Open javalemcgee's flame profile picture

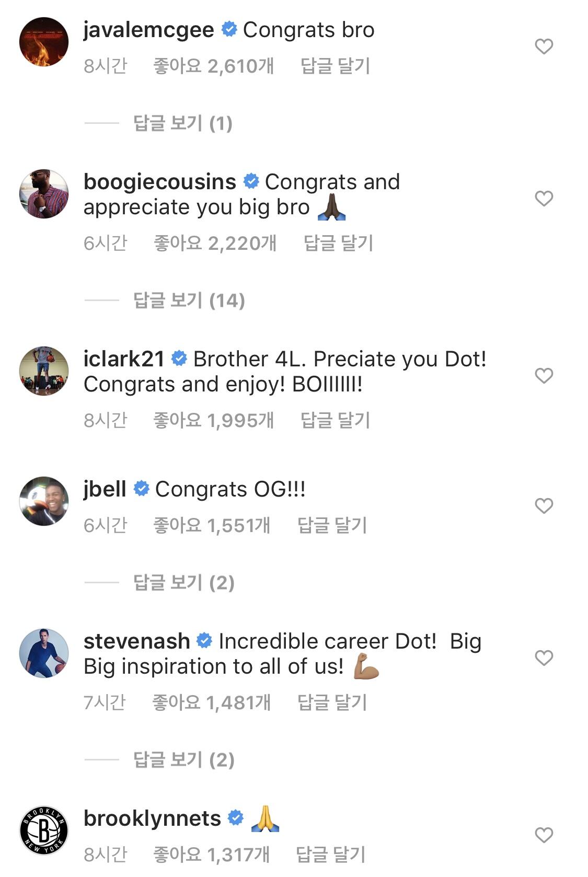point(44,42)
